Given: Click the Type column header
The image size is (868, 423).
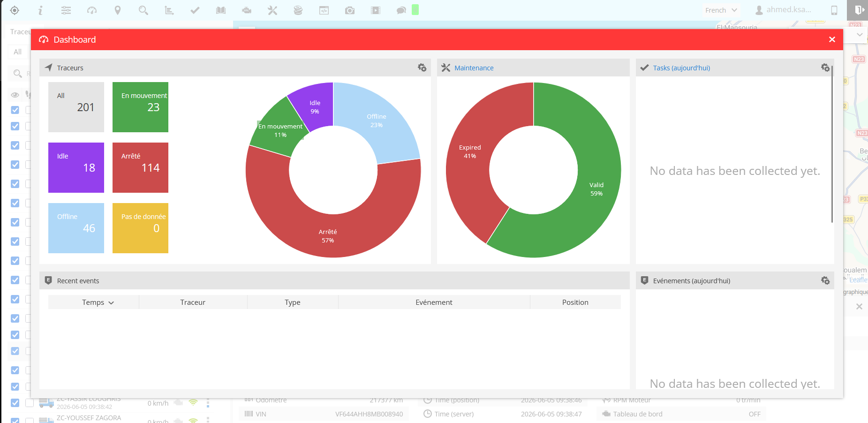Looking at the screenshot, I should [x=292, y=302].
